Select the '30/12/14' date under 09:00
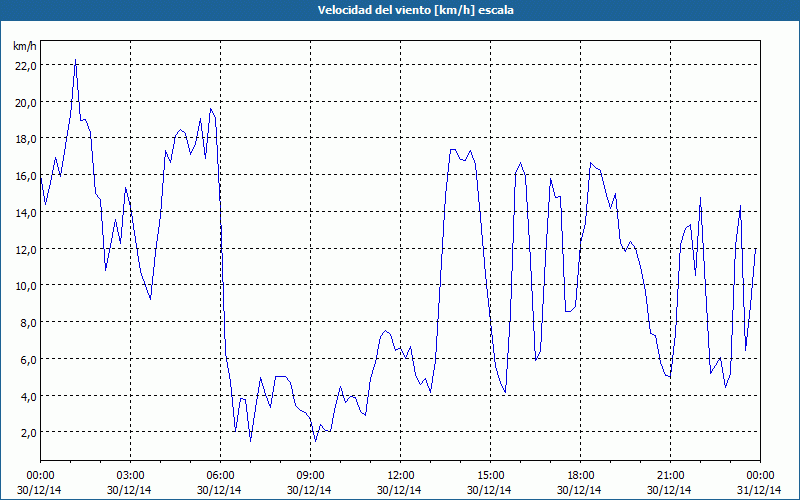 click(309, 490)
